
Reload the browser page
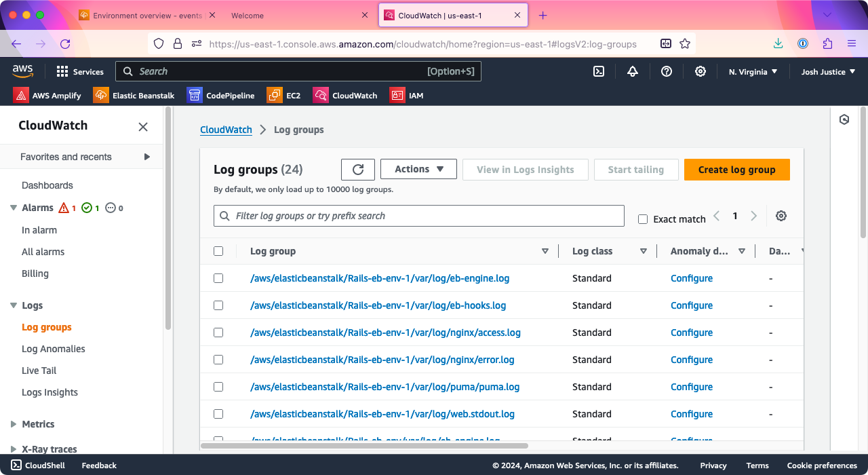pos(65,43)
